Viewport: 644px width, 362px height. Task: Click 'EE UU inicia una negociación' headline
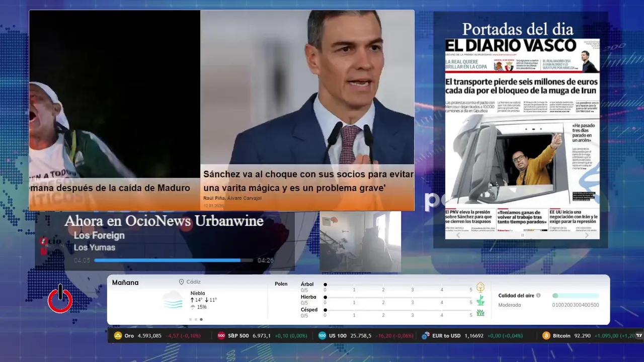click(574, 217)
